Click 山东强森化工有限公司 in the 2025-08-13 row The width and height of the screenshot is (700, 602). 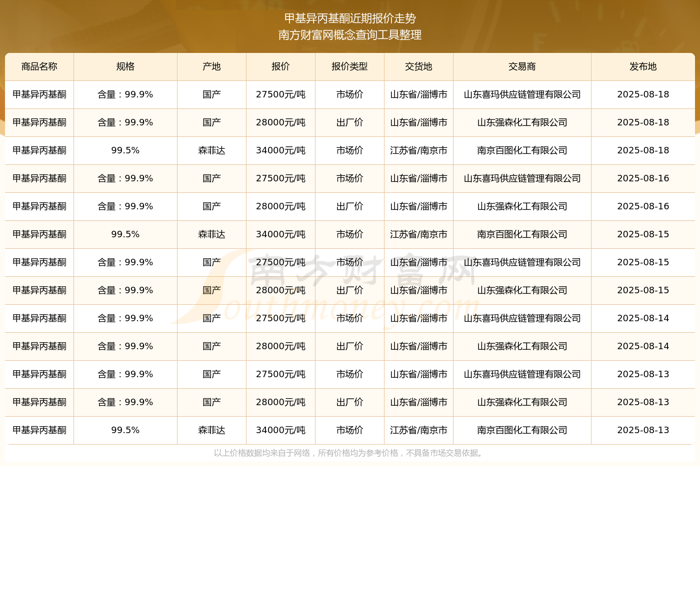522,402
